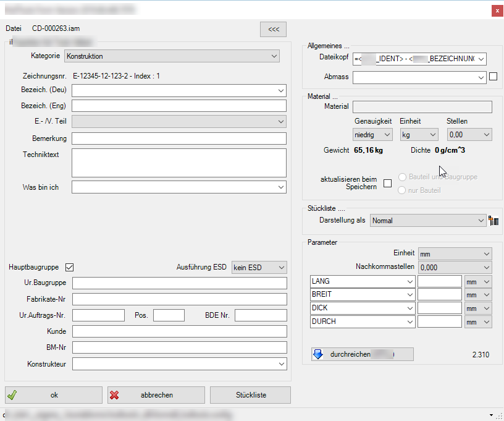Image resolution: width=504 pixels, height=421 pixels.
Task: Open the Stellen decimal places dropdown
Action: click(x=469, y=134)
